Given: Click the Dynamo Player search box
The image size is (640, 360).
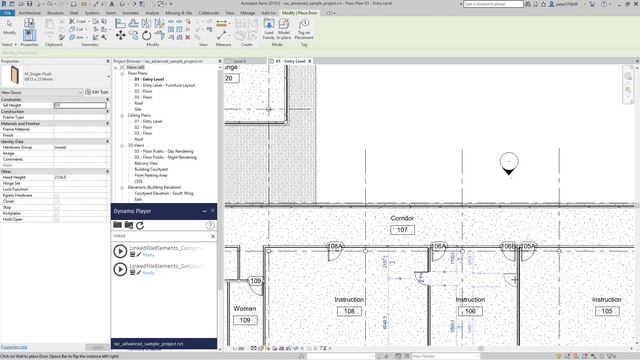Looking at the screenshot, I should click(161, 236).
